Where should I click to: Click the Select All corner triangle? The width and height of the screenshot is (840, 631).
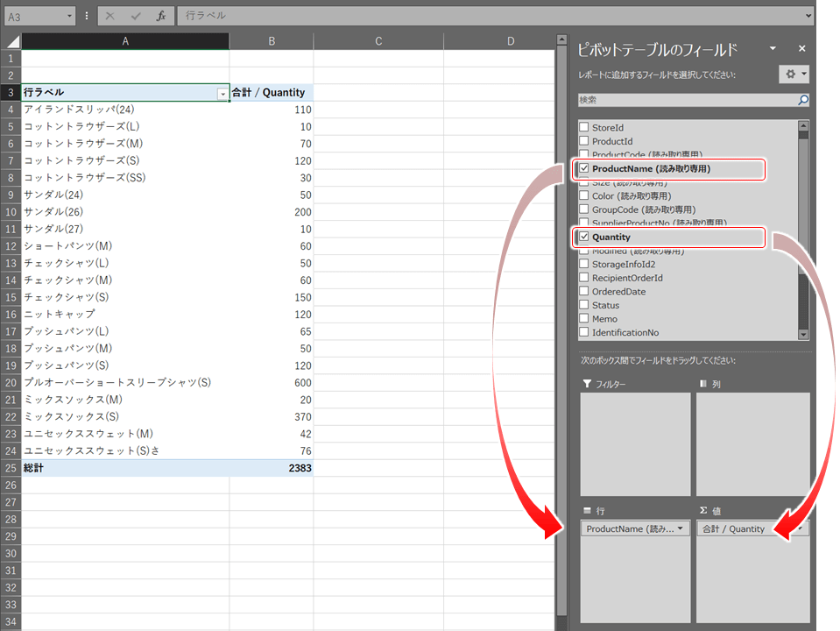point(11,41)
